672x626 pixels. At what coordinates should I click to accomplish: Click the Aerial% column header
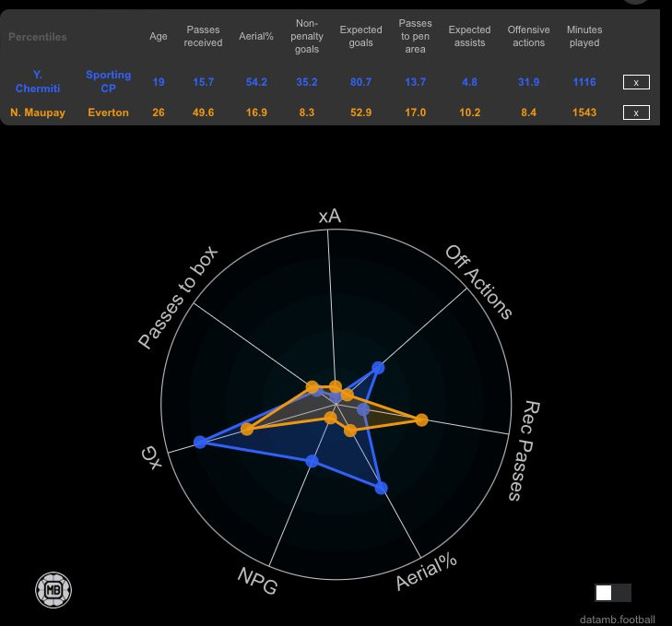coord(256,37)
